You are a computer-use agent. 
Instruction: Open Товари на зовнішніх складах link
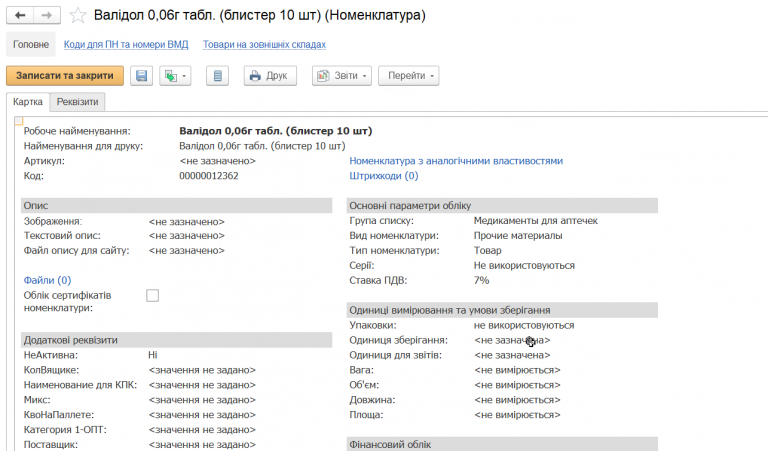(x=264, y=45)
